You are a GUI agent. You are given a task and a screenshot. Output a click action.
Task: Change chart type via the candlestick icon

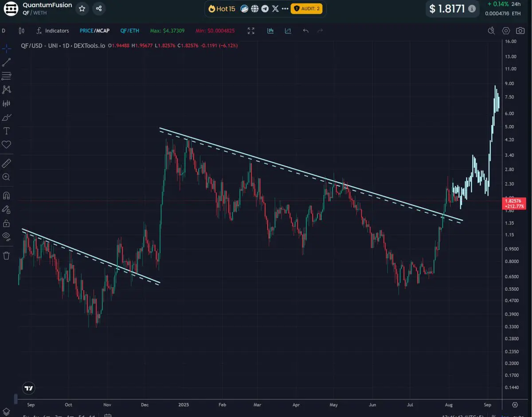(22, 31)
